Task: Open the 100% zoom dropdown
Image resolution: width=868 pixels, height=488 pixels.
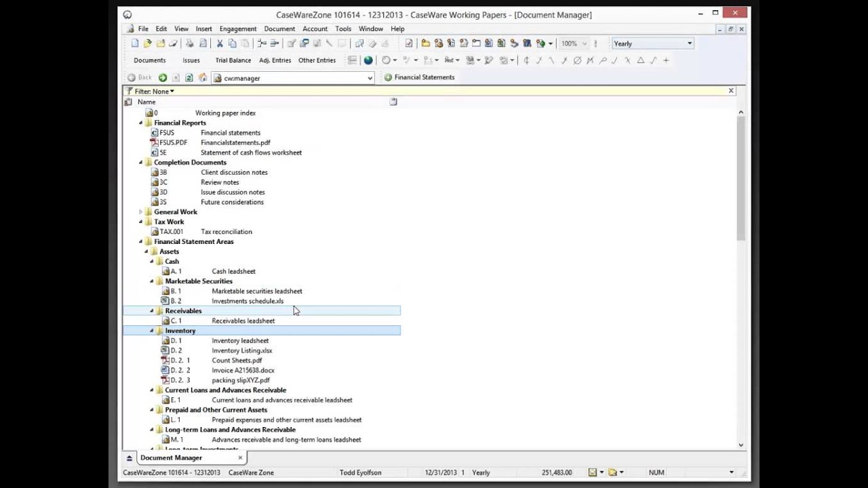Action: 584,43
